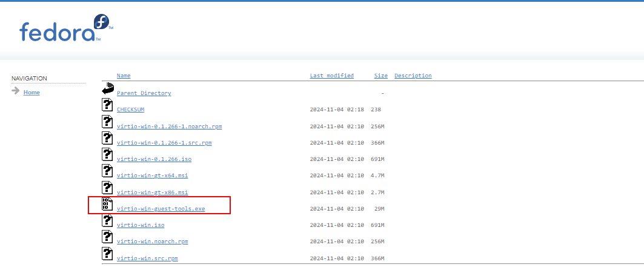Click the binary file icon for virtio-win-guest-tools.exe
Screen dimensions: 644x279
108,204
